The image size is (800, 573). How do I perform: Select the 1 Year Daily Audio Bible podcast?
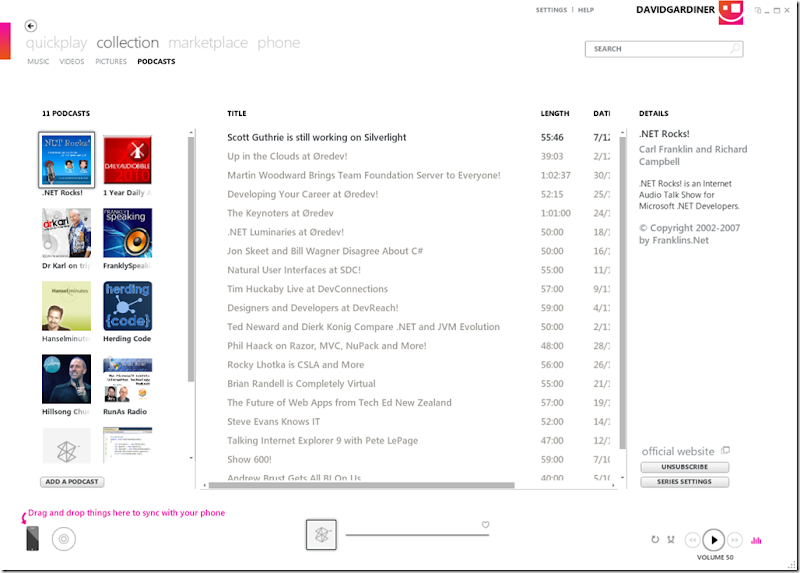[127, 160]
